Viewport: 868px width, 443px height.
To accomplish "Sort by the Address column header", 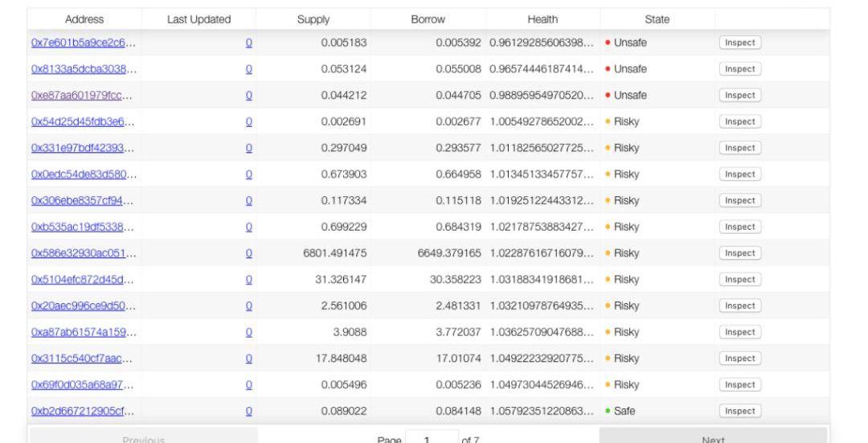I will (84, 19).
